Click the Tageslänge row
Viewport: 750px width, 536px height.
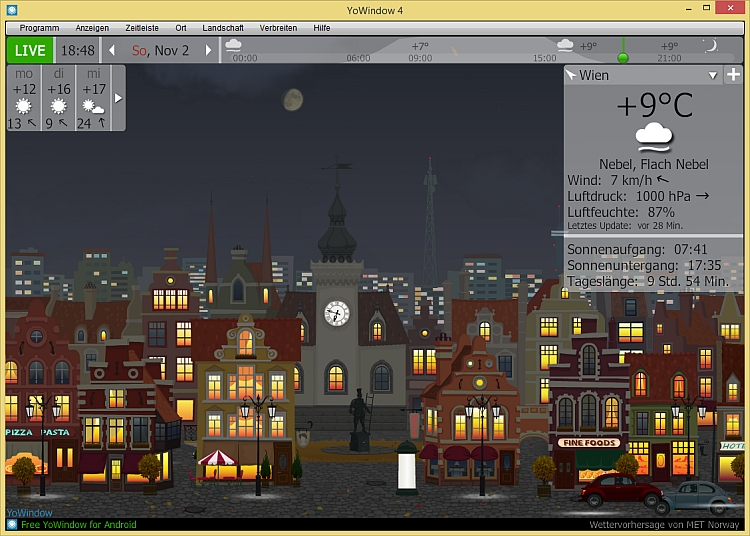[648, 281]
